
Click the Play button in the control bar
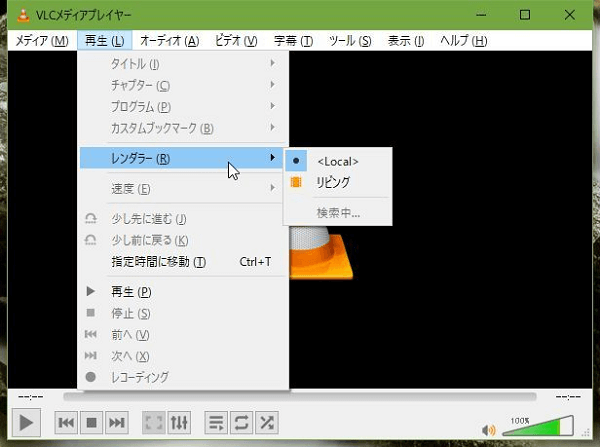tap(26, 423)
